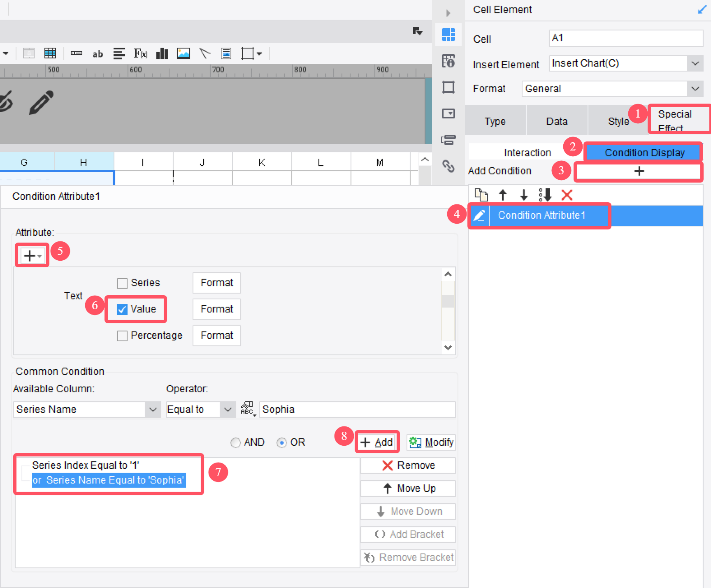Expand the Equal to operator dropdown
This screenshot has height=588, width=711.
tap(228, 410)
